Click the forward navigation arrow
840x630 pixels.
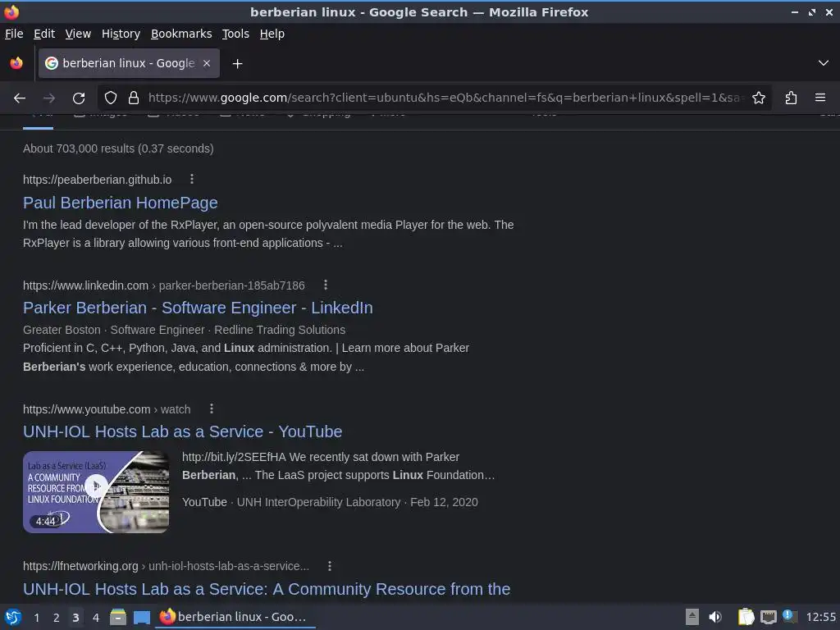[x=49, y=98]
